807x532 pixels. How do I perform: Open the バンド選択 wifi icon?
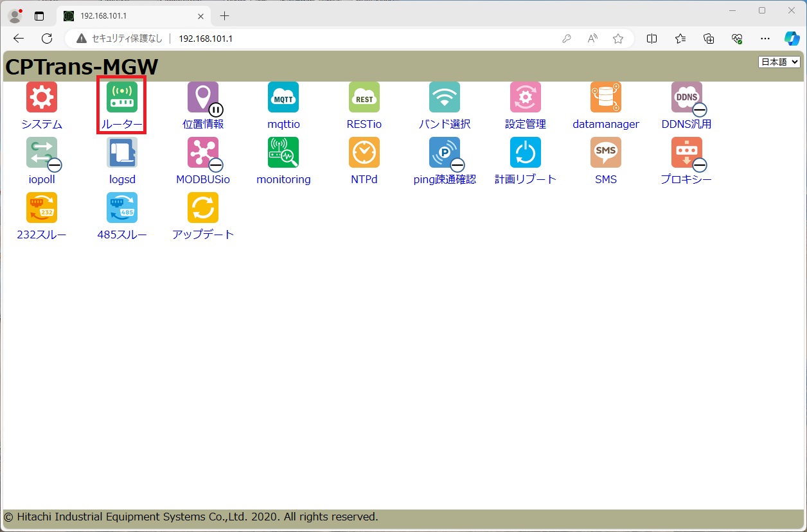[445, 97]
